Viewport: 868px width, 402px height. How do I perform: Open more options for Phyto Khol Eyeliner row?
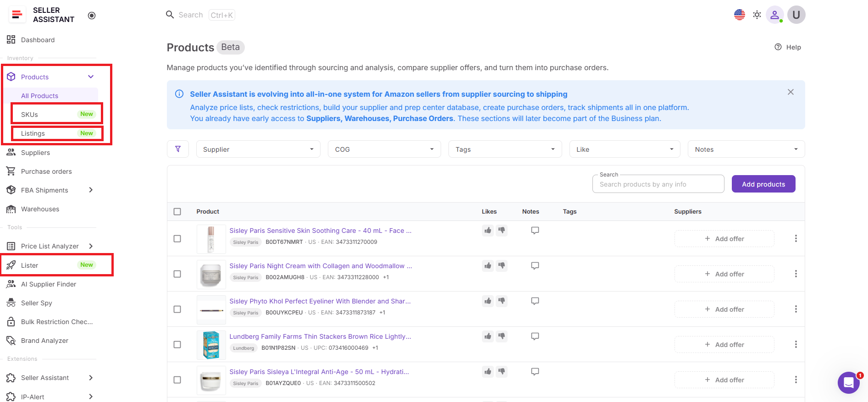[x=796, y=309]
